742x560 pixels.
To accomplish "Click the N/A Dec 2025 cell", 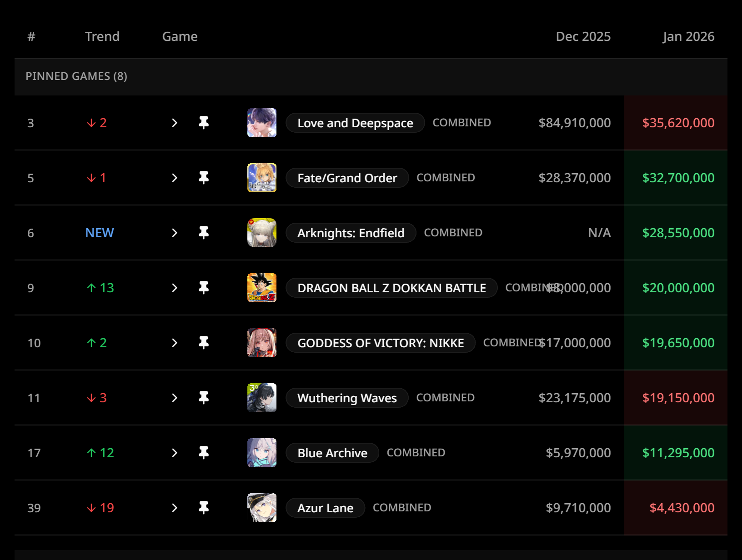I will point(599,233).
